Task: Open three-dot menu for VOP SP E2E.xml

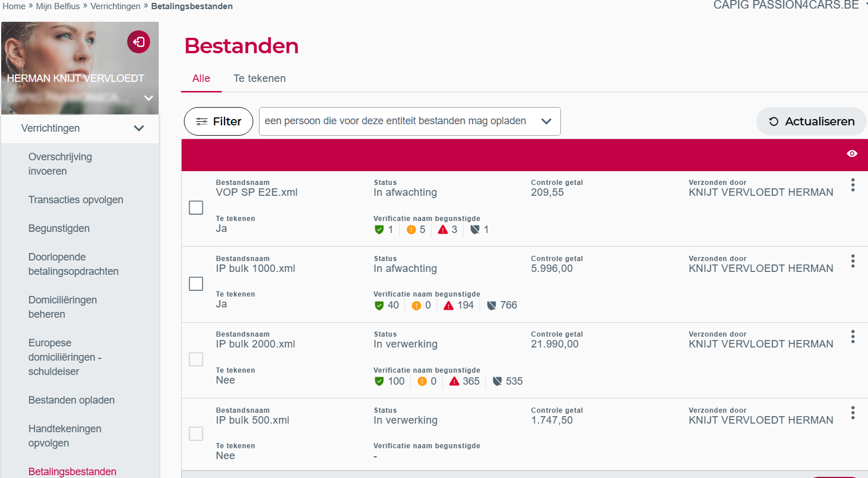Action: click(853, 185)
